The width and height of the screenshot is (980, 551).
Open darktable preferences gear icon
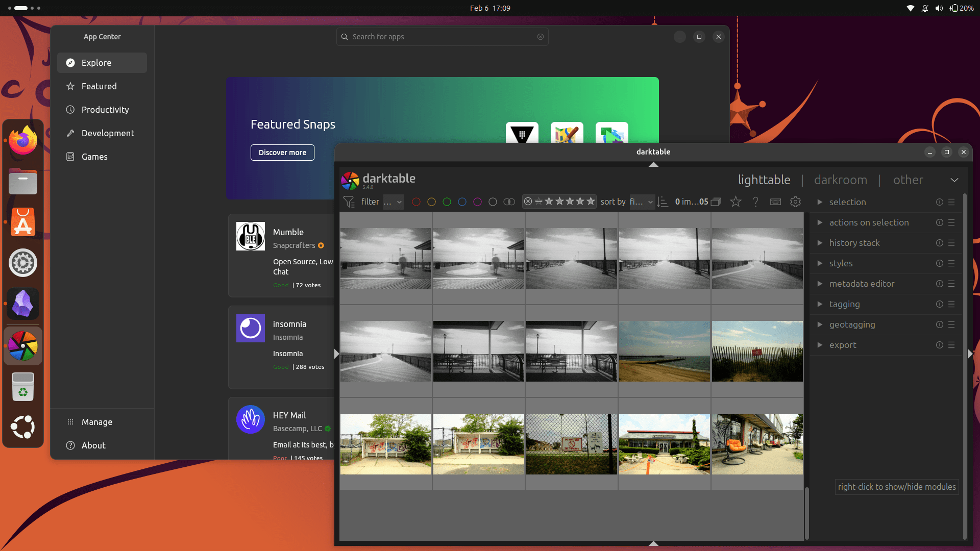795,202
